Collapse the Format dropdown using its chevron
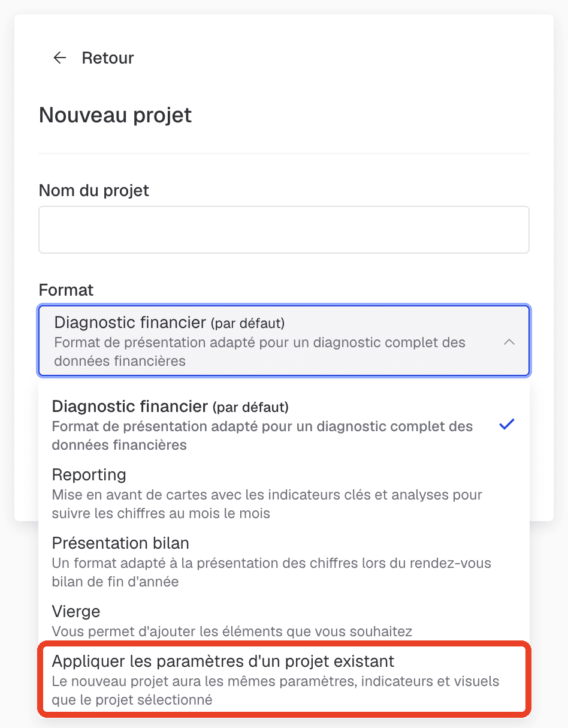The width and height of the screenshot is (568, 728). point(509,342)
